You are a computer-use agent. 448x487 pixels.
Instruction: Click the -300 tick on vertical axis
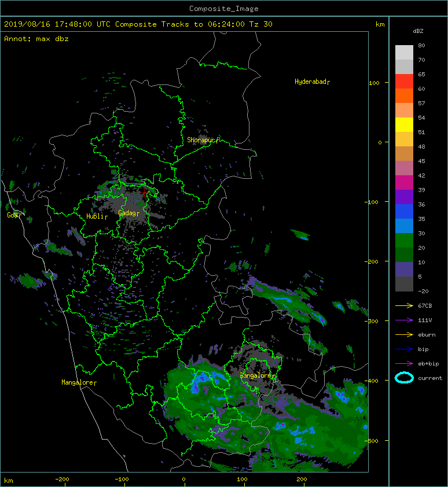coord(372,321)
